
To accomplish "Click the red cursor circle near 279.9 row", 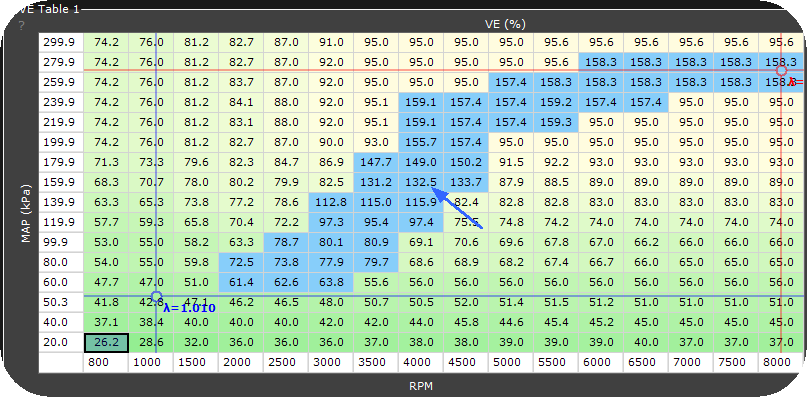I will (x=781, y=70).
